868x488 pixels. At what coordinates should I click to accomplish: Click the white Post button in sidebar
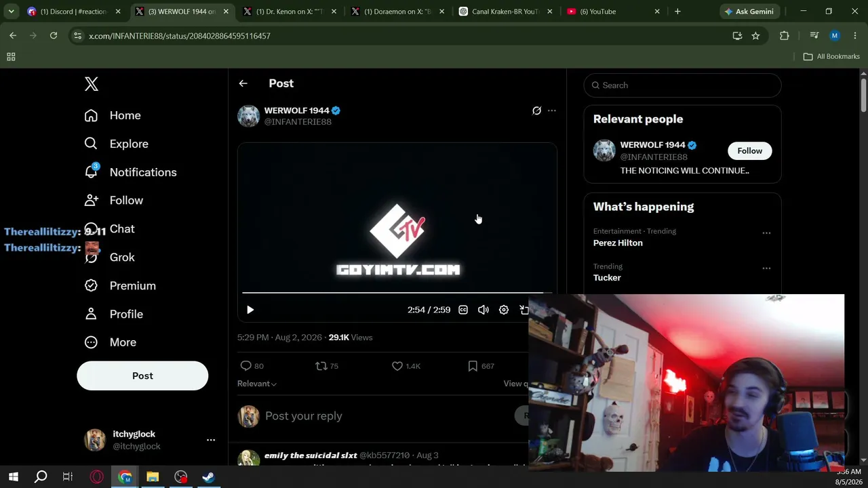(142, 375)
